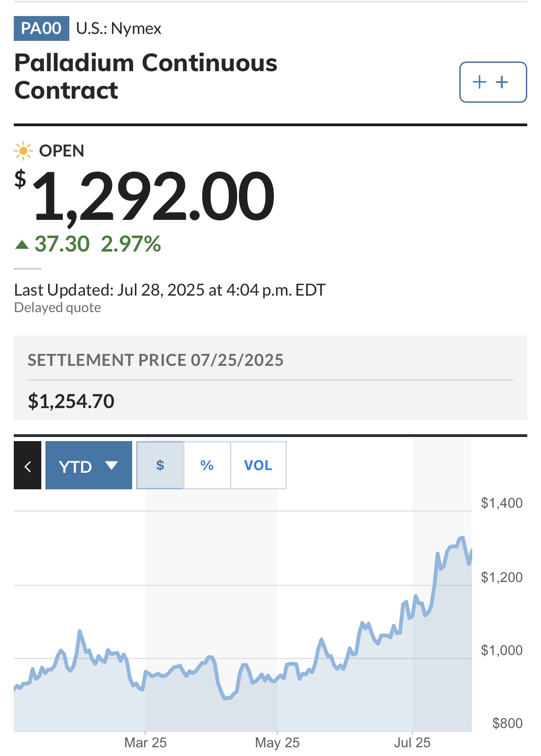The width and height of the screenshot is (541, 756).
Task: Go back using the black chevron arrow
Action: [28, 465]
